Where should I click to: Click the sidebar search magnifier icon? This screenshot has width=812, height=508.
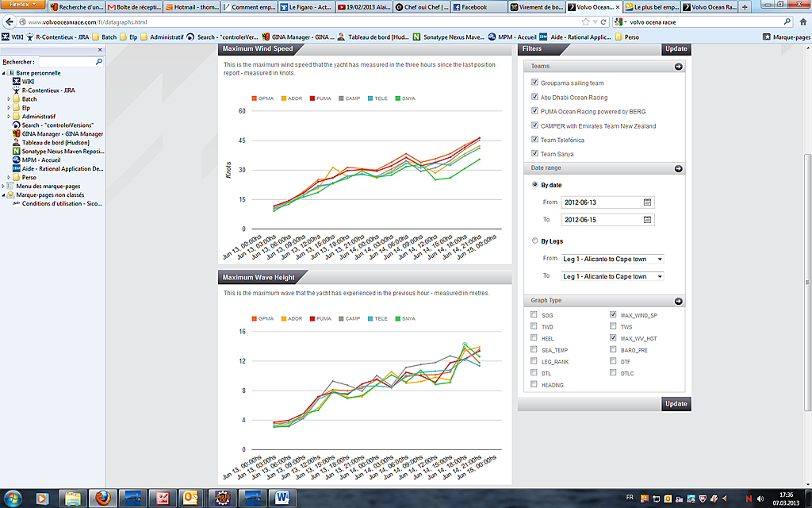[x=99, y=62]
